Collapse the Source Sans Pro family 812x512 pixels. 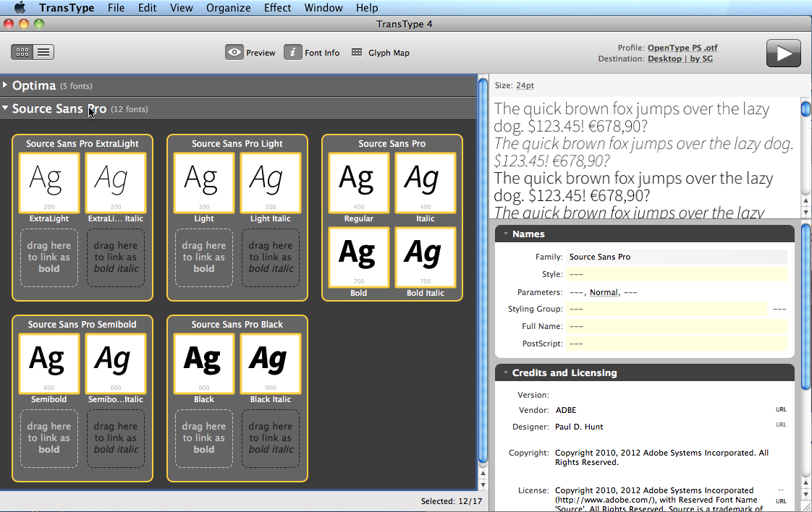(x=5, y=108)
